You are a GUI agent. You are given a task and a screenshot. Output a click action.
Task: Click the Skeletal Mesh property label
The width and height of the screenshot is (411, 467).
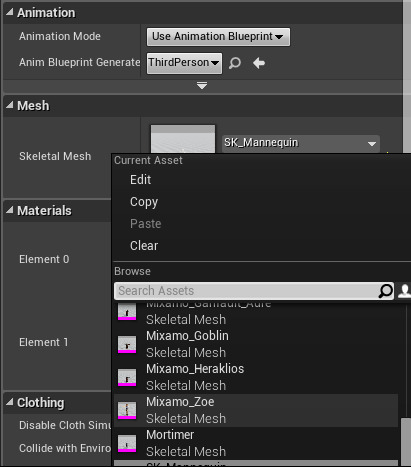(55, 156)
